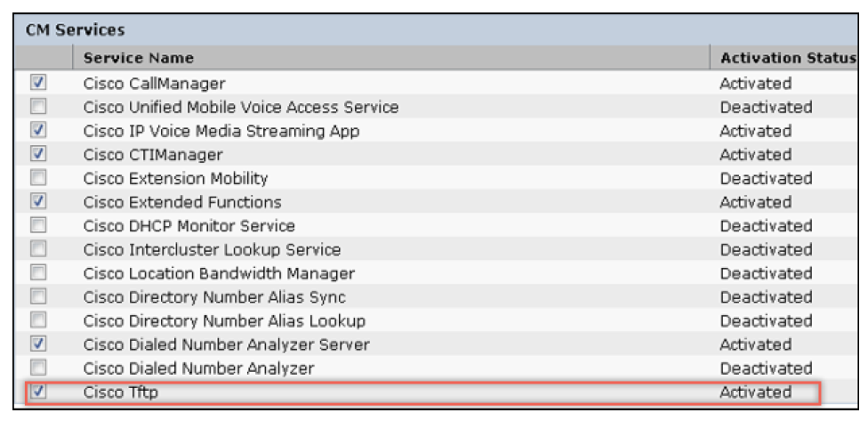Click Deactivated status of Cisco Extension Mobility
The image size is (868, 421).
(766, 178)
